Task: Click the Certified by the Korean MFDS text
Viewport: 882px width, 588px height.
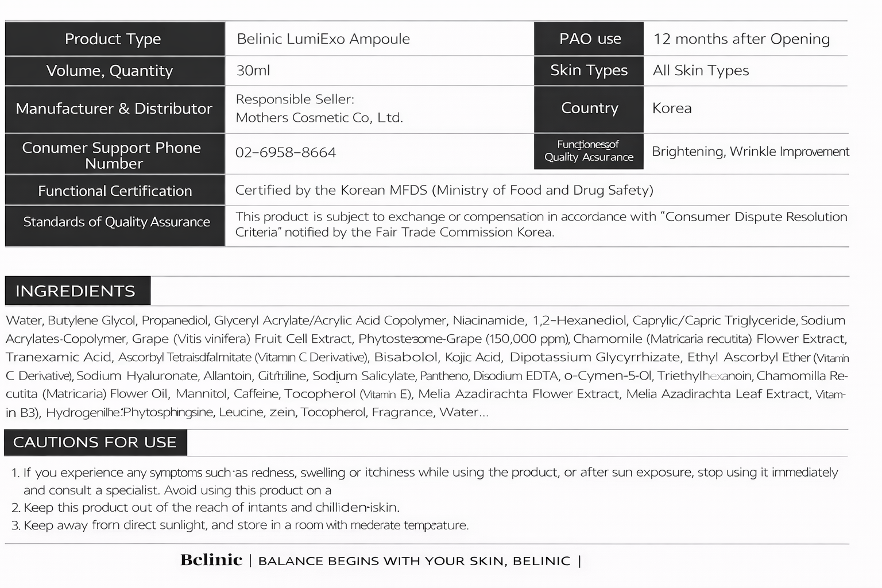Action: (x=444, y=190)
